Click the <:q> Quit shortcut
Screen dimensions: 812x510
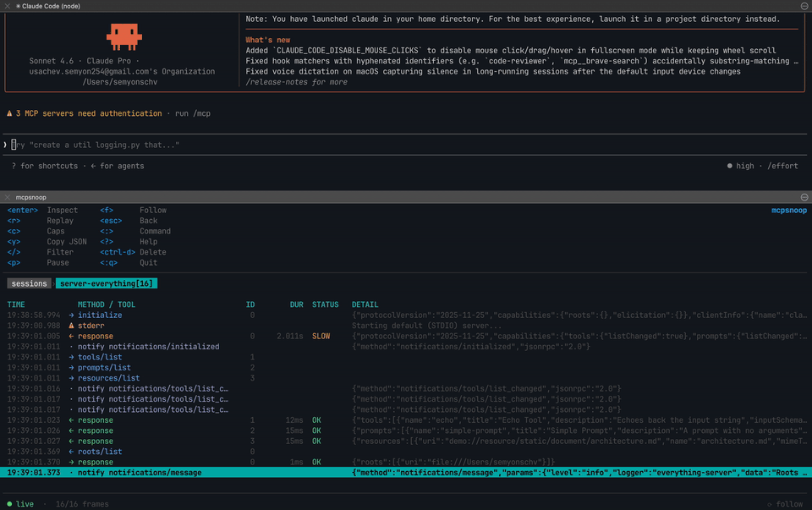point(129,262)
